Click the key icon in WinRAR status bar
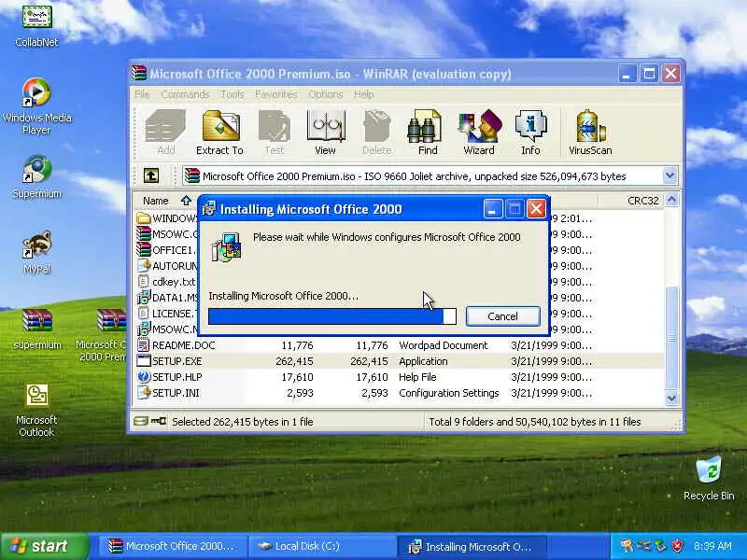Image resolution: width=747 pixels, height=560 pixels. coord(159,421)
